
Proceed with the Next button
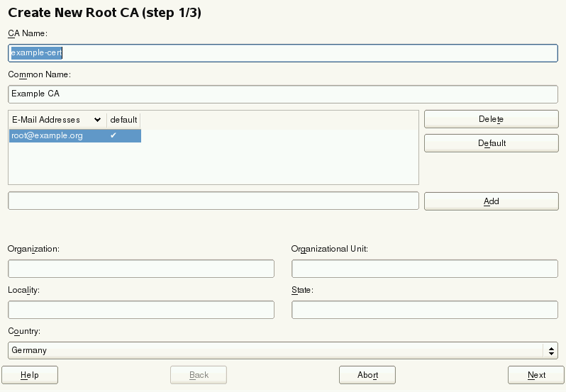(x=536, y=375)
